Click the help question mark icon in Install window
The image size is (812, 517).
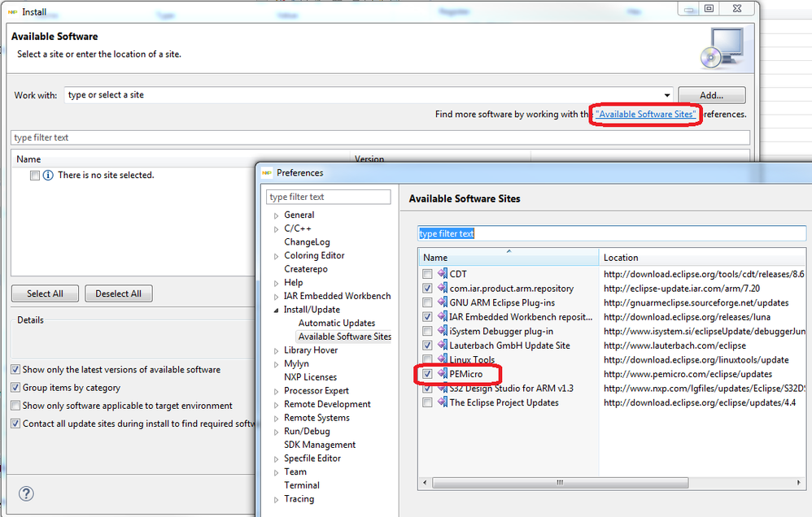click(26, 493)
